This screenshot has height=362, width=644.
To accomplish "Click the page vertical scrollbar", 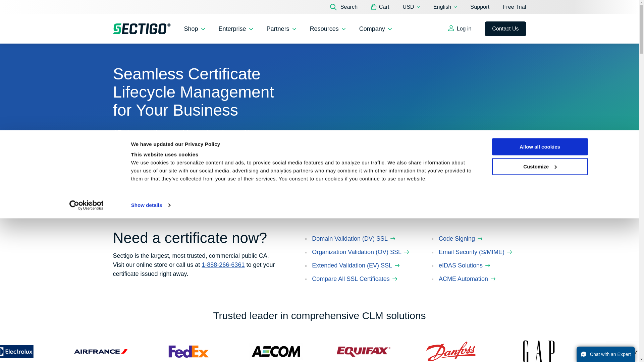I will (x=641, y=181).
